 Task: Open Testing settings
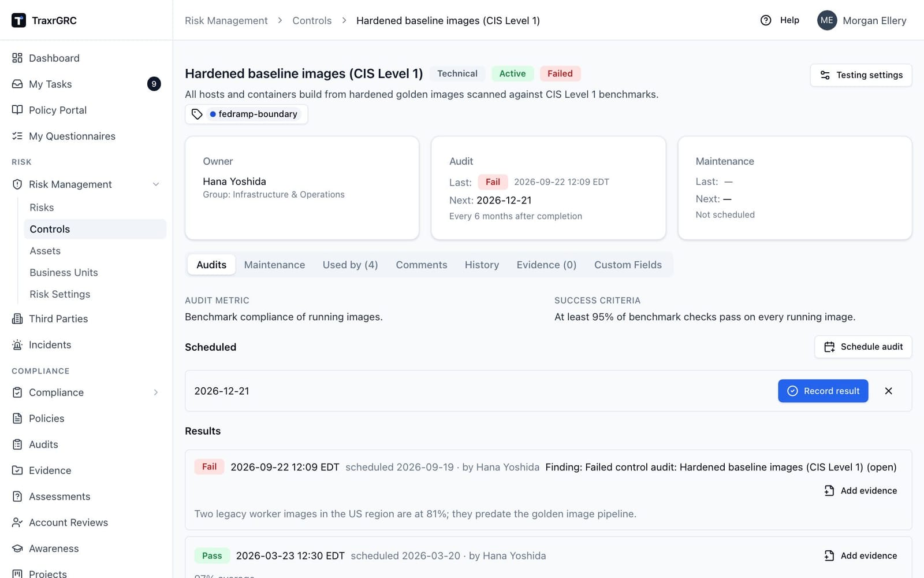click(x=861, y=75)
